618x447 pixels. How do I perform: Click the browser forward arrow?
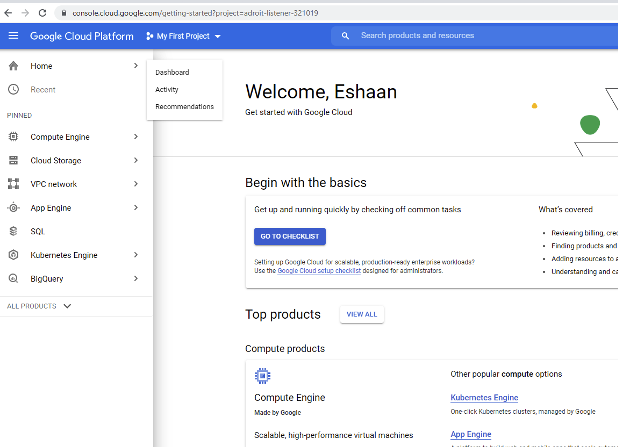tap(25, 13)
